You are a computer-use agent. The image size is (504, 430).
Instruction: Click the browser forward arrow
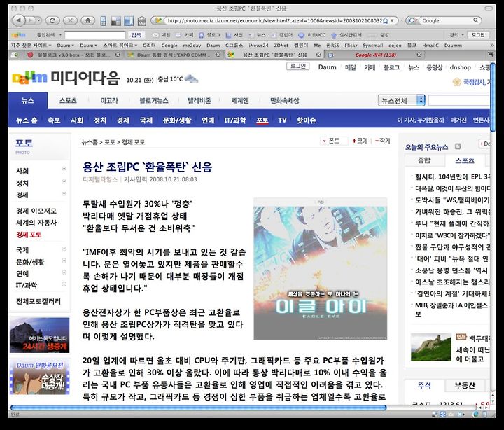pyautogui.click(x=30, y=20)
